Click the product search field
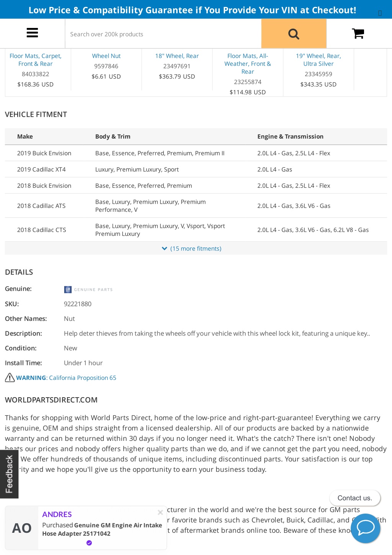392x555 pixels. (163, 34)
